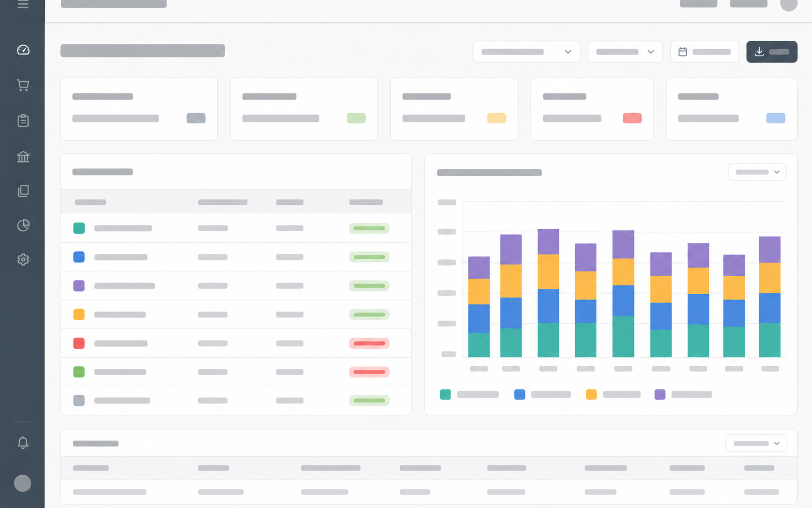Open the documents copy sidebar icon
Screen dimensions: 812x508
(23, 191)
